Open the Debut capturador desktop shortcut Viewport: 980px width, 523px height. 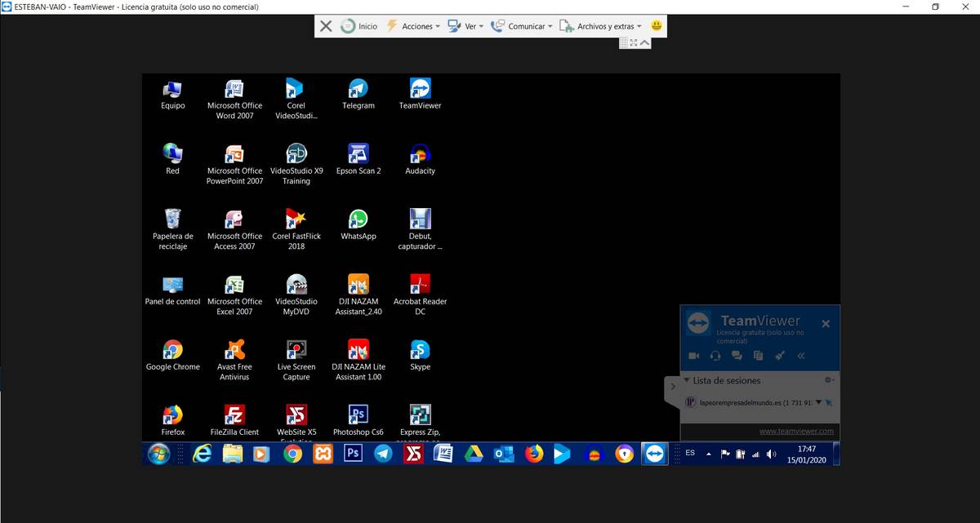pyautogui.click(x=420, y=229)
